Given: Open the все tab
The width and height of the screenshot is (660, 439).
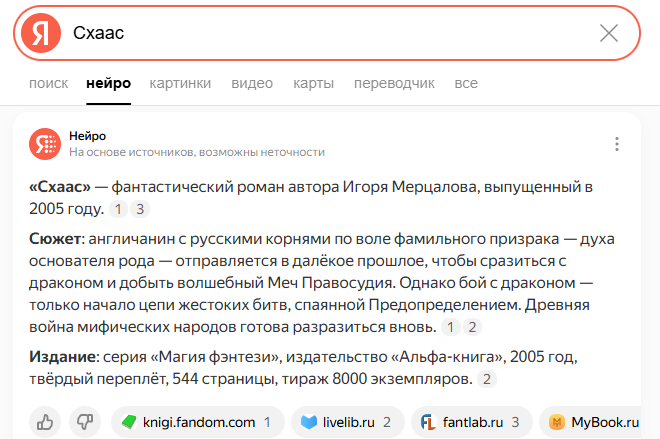Looking at the screenshot, I should coord(466,83).
